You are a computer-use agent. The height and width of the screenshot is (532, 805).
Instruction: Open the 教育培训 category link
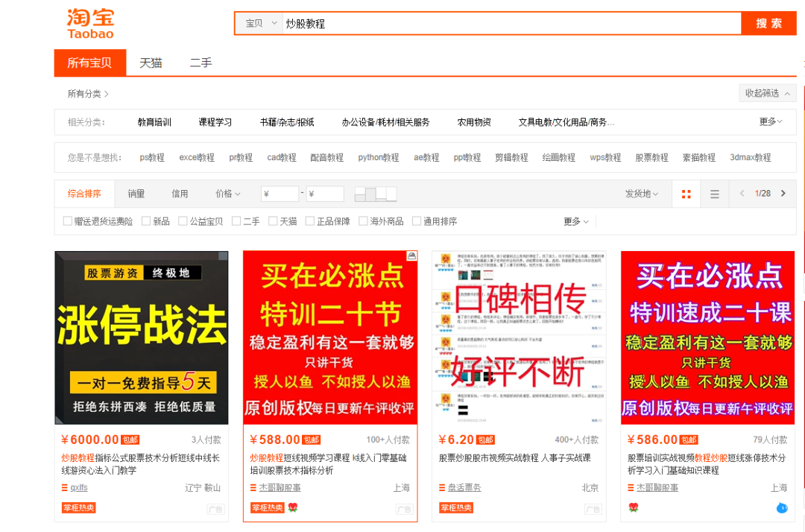click(x=154, y=122)
